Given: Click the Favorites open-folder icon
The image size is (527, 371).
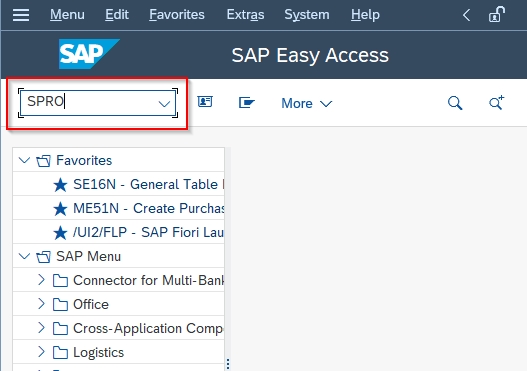Looking at the screenshot, I should [x=43, y=161].
